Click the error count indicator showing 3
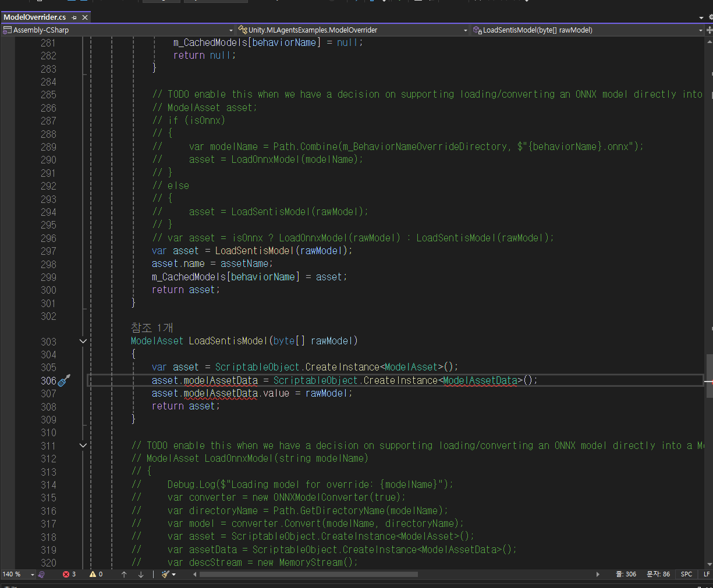Screen dimensions: 713x588 click(x=69, y=574)
